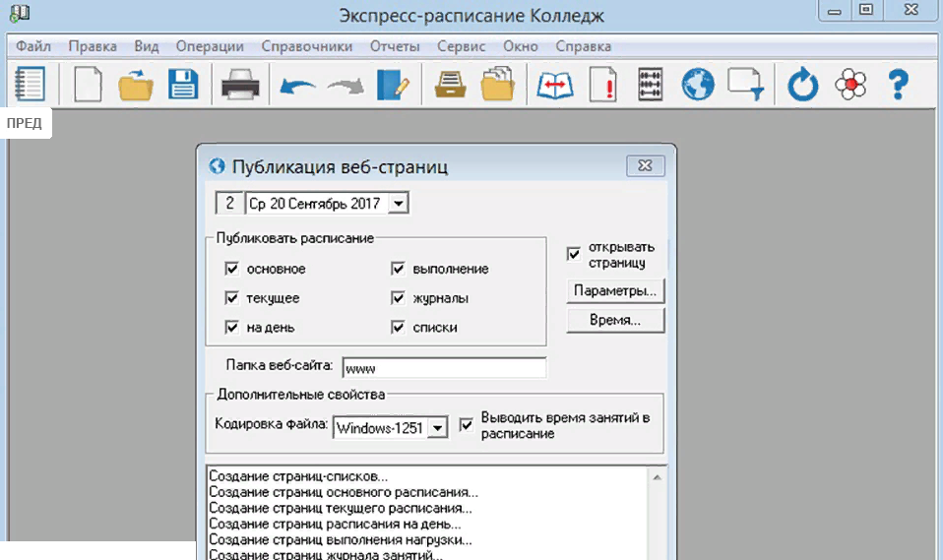Click the floppy disk save icon
The width and height of the screenshot is (943, 560).
point(183,85)
